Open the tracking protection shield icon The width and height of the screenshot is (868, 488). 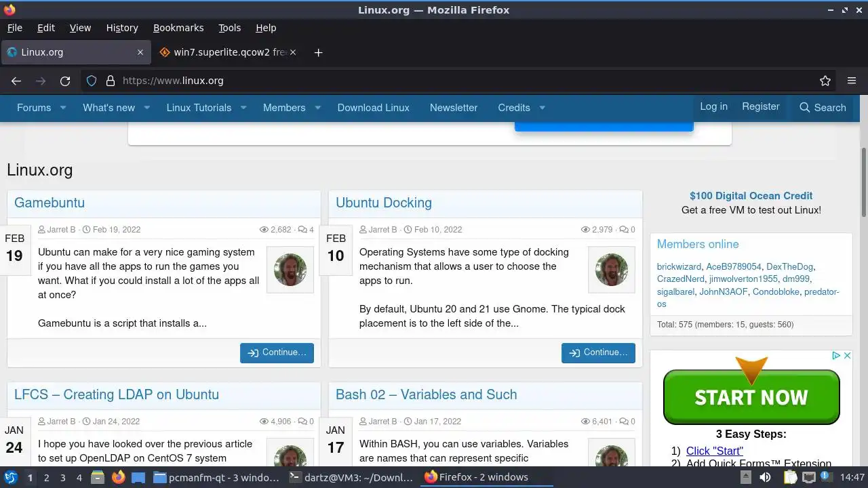click(x=92, y=81)
